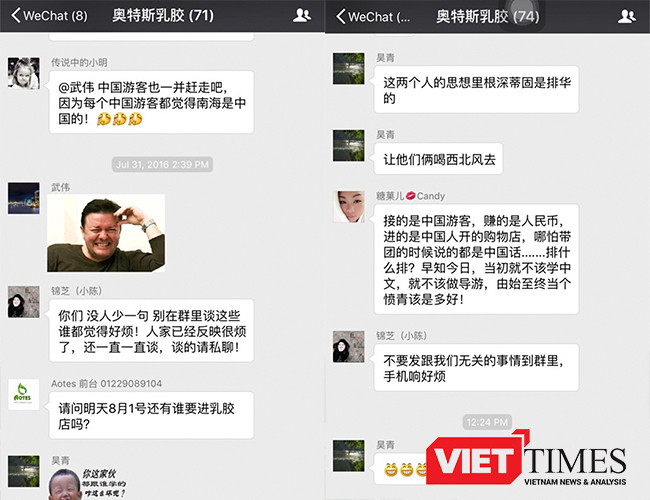Tap 锦芝 (小陈) avatar in right chat
Image resolution: width=650 pixels, height=500 pixels.
348,346
